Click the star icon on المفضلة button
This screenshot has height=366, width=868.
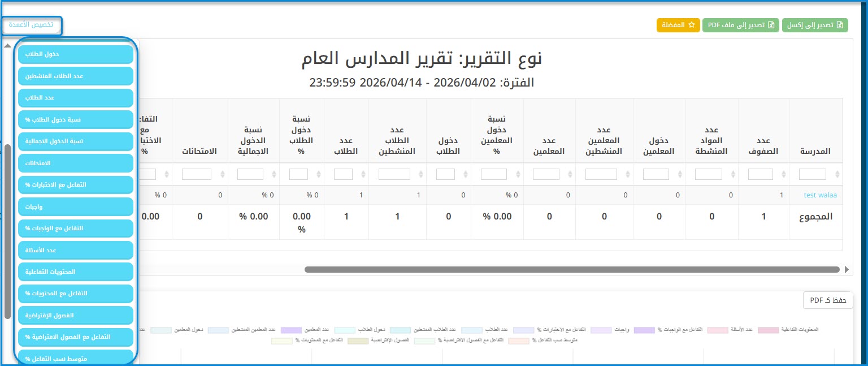click(691, 25)
